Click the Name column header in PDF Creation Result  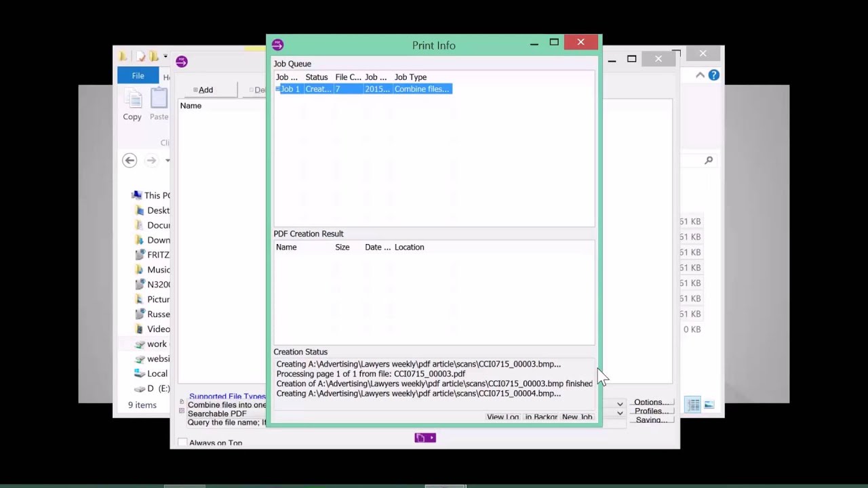(x=286, y=247)
